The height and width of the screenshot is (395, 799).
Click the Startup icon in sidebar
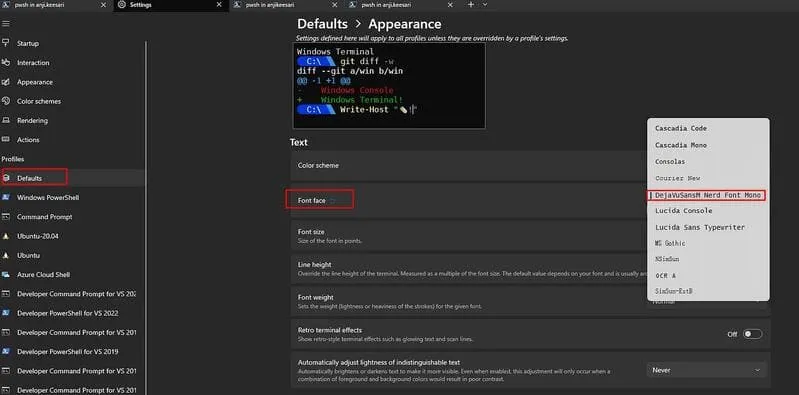coord(6,43)
